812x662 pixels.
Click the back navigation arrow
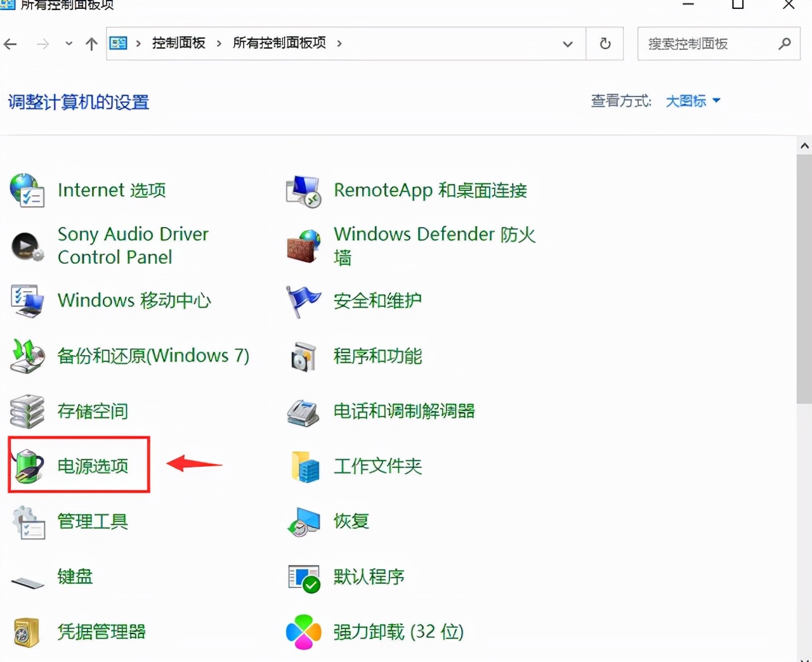click(x=10, y=44)
